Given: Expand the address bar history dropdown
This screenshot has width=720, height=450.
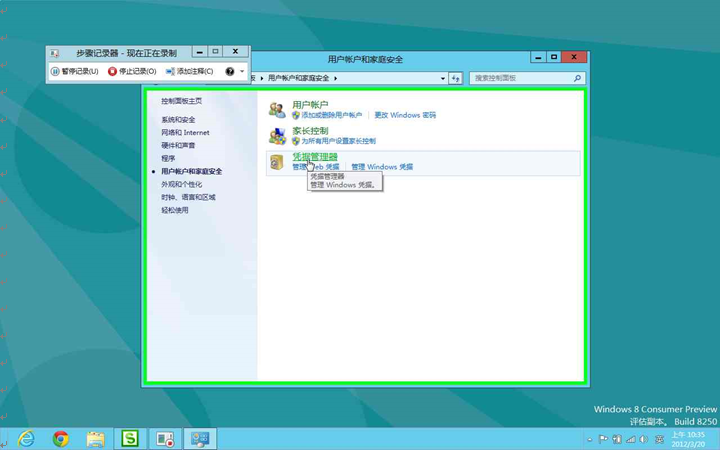Looking at the screenshot, I should 442,78.
